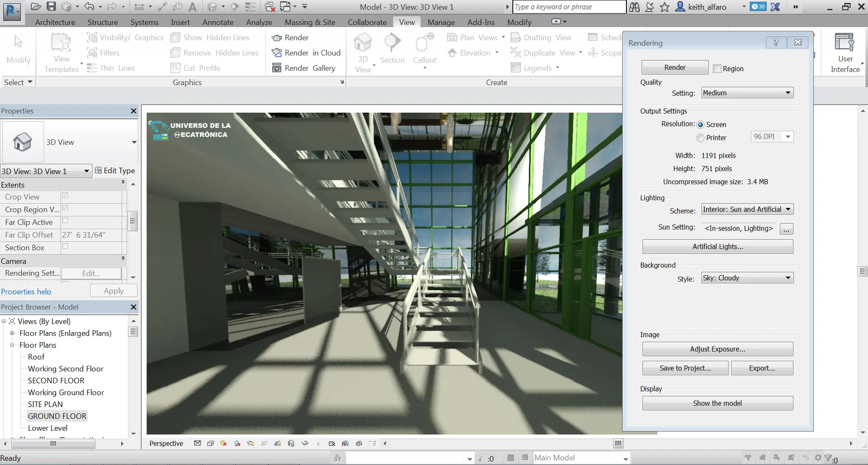
Task: Click the Adjust Exposure button
Action: [x=718, y=349]
